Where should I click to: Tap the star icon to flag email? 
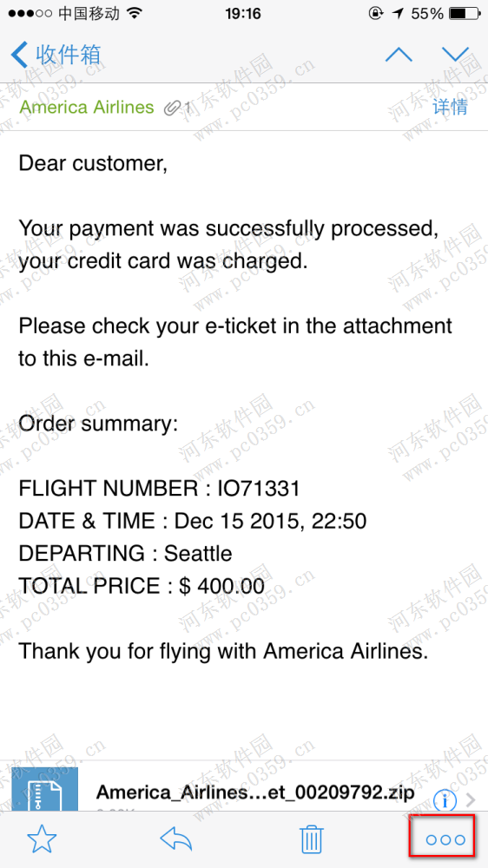coord(42,839)
